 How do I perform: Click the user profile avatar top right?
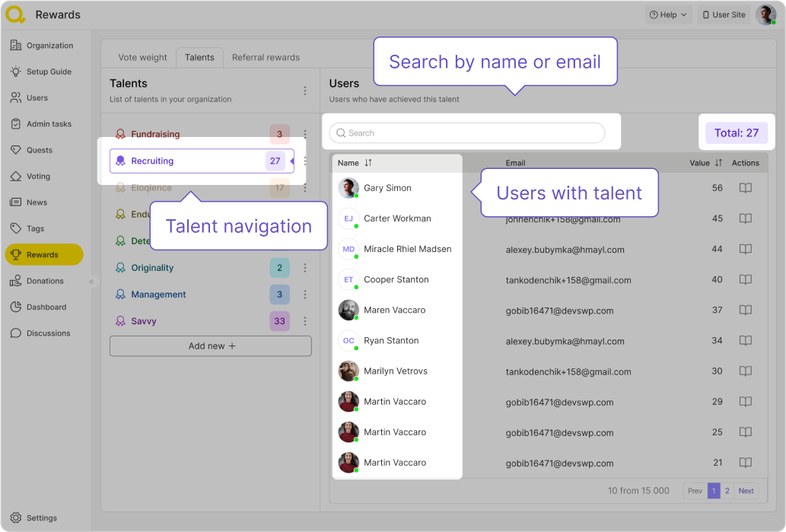(765, 14)
